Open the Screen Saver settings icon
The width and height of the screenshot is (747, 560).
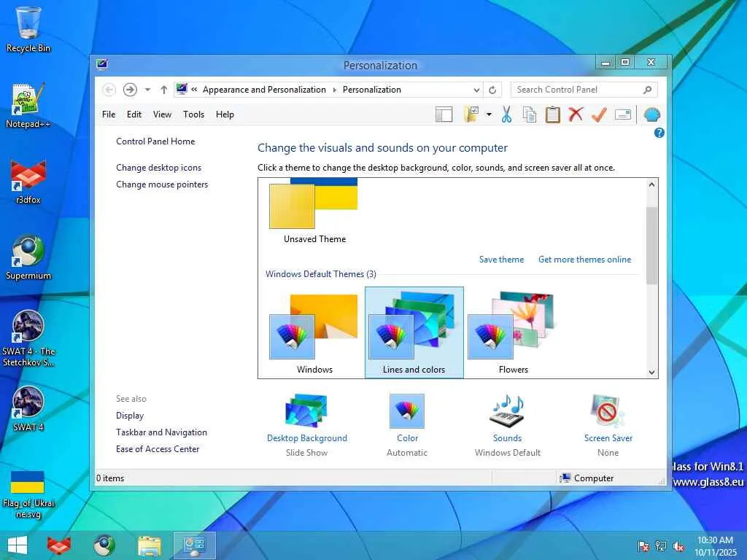coord(608,411)
